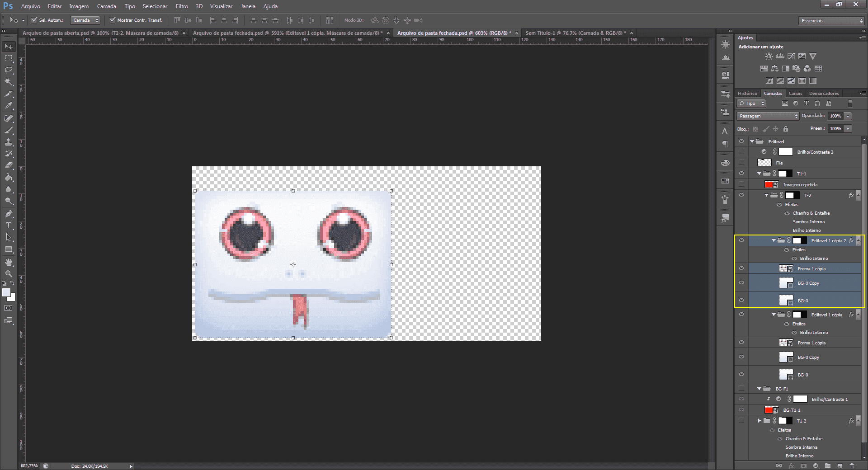This screenshot has height=470, width=868.
Task: Select the Paint Bucket tool
Action: tap(9, 177)
